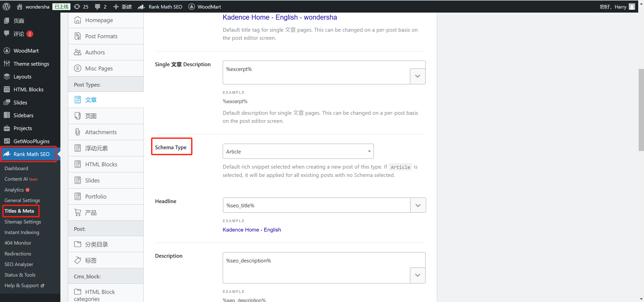
Task: Expand the Description field variables dropdown
Action: 418,275
